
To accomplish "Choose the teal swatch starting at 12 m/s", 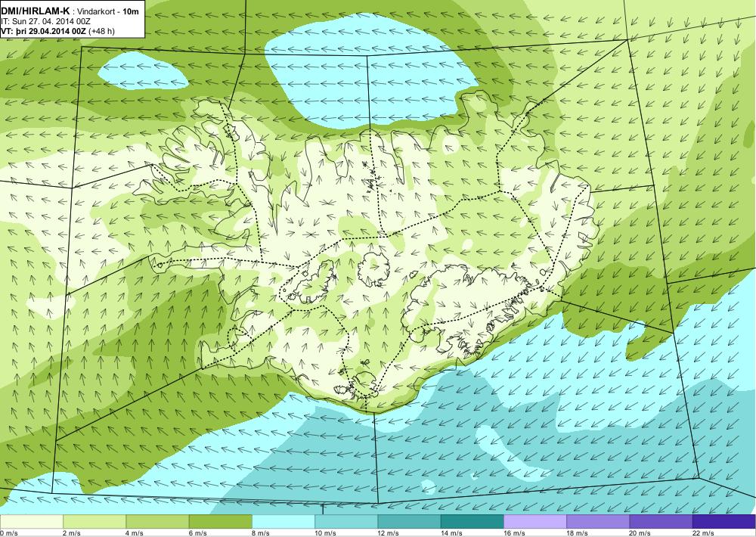I will click(409, 522).
